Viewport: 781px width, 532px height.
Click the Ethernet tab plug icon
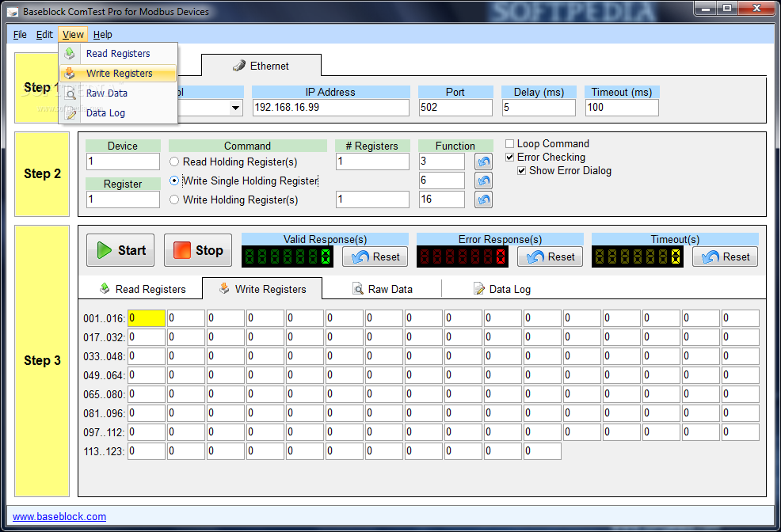[239, 66]
